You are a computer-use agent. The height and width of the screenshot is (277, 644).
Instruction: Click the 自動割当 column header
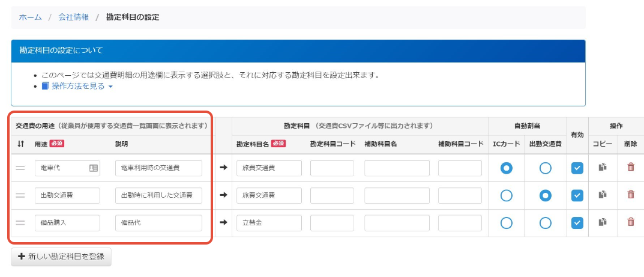pos(527,126)
